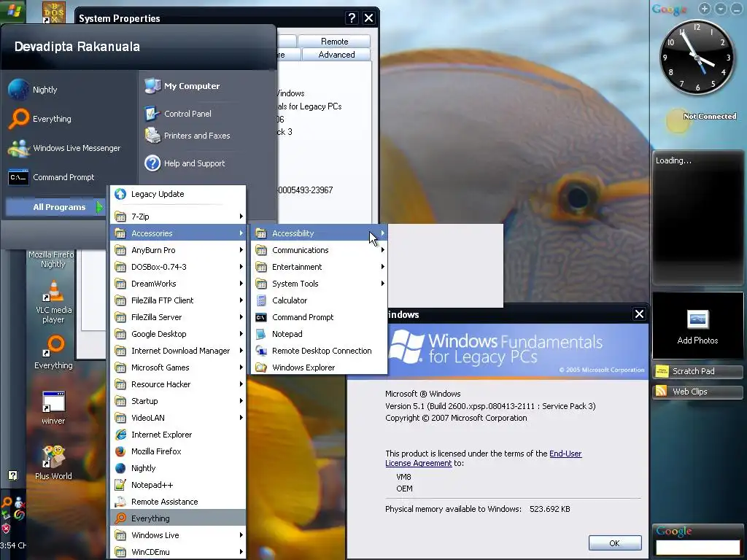Add a gadget using sidebar plus button
The height and width of the screenshot is (560, 747).
pyautogui.click(x=704, y=9)
